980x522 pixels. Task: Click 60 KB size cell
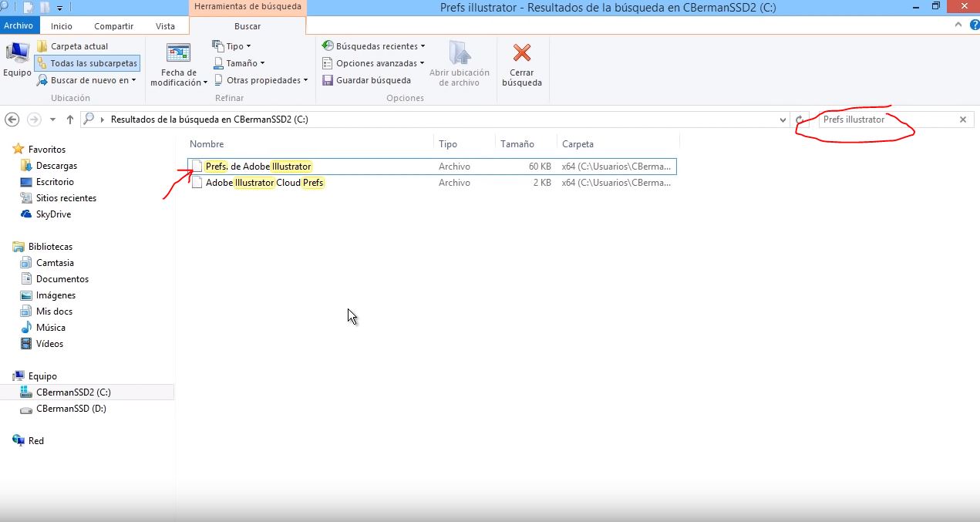click(x=540, y=167)
